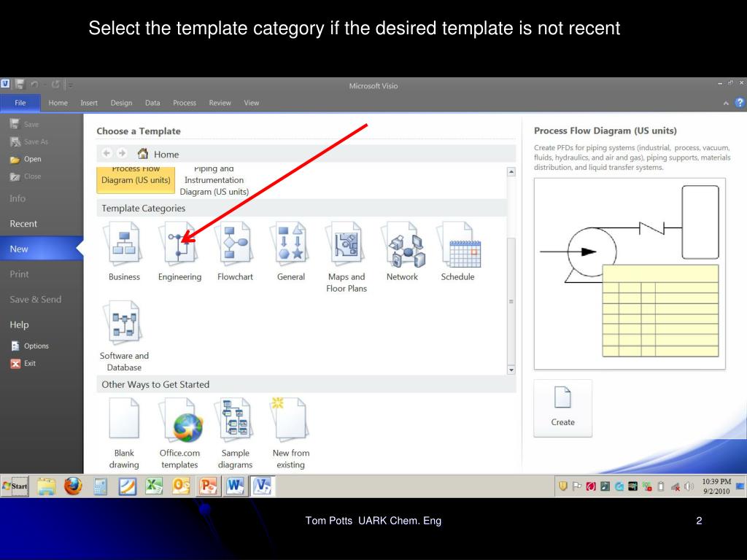Open Quick Access Toolbar customize dropdown
Viewport: 747px width, 560px height.
(71, 85)
